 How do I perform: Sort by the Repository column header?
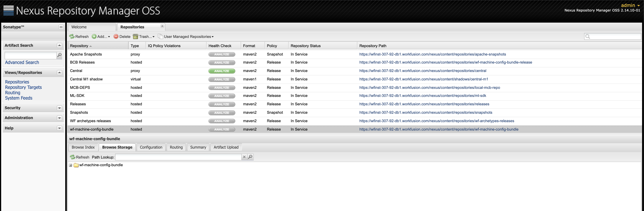(x=98, y=46)
